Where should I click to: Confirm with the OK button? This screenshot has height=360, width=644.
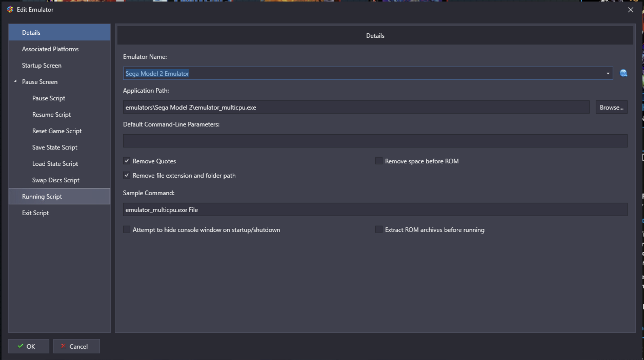coord(29,346)
